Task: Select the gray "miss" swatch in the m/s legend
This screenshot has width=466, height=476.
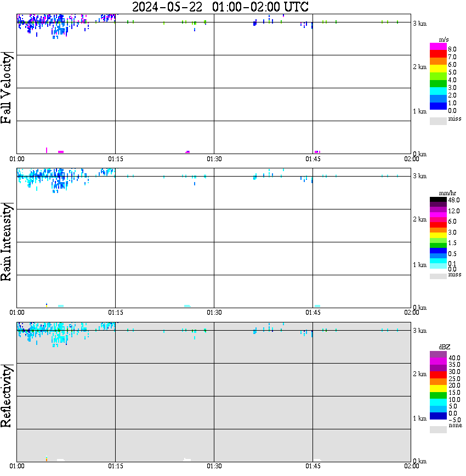Action: click(438, 121)
